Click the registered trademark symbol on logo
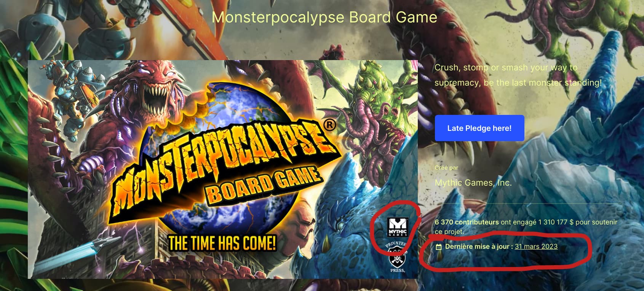Image resolution: width=644 pixels, height=291 pixels. [329, 125]
